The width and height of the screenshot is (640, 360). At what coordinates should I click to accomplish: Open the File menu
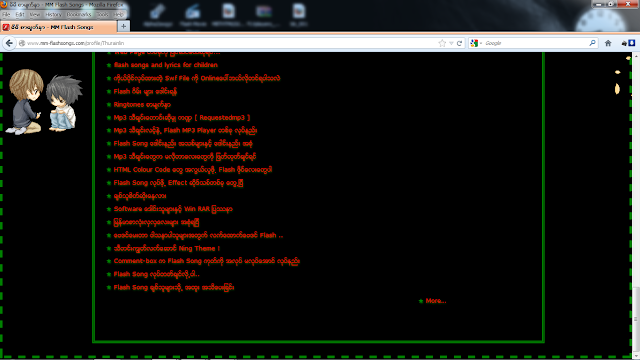tap(6, 14)
